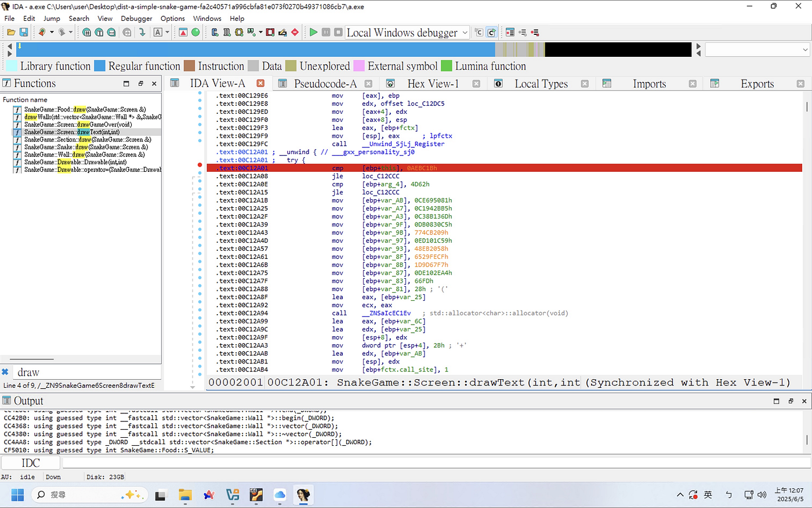812x508 pixels.
Task: Open the Help menu
Action: [x=237, y=19]
